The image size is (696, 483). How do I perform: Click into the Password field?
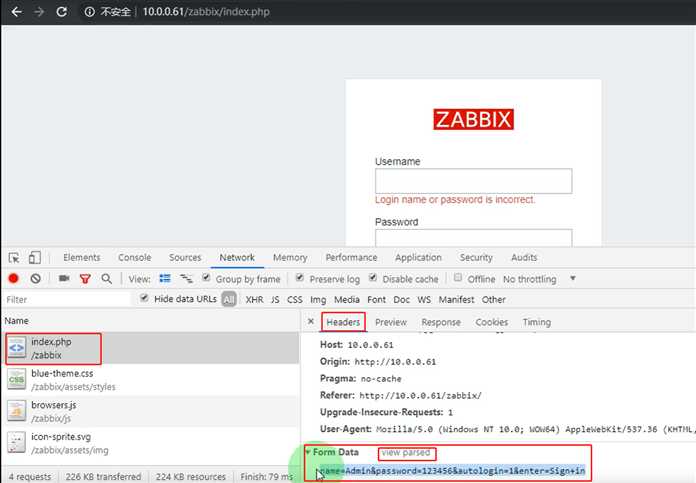[473, 238]
